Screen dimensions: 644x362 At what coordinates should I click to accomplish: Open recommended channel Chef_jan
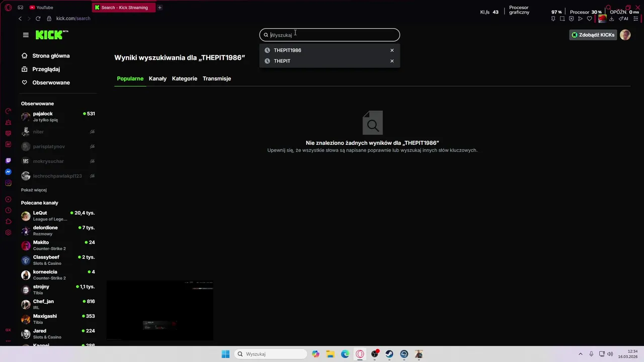[58, 304]
